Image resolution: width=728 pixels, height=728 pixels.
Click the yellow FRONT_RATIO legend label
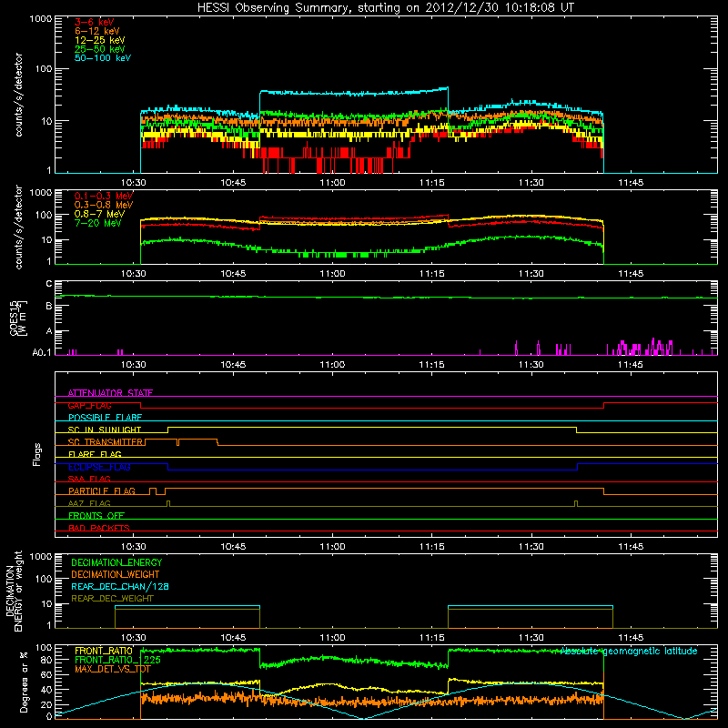coord(104,651)
